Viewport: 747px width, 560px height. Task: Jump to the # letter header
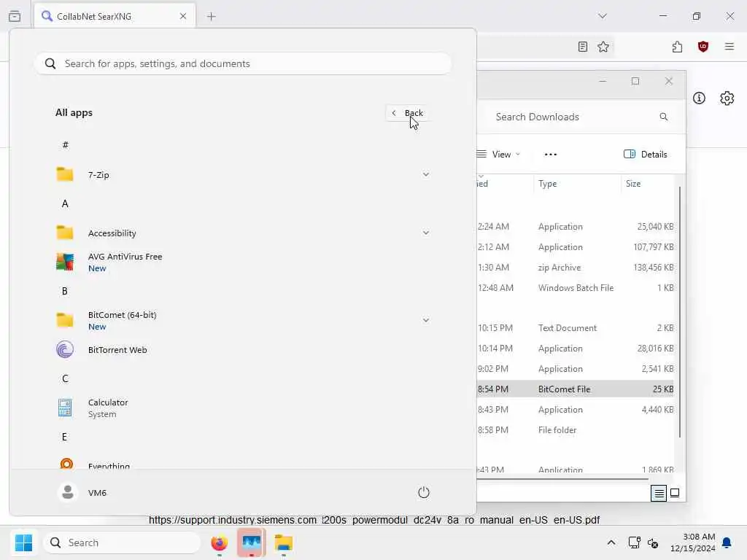(x=65, y=145)
